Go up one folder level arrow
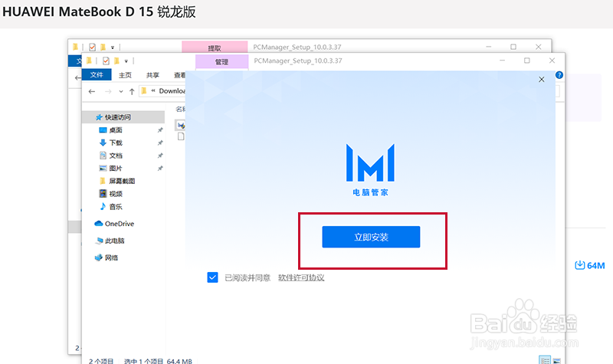Screen dimensions: 613x364 pos(132,91)
